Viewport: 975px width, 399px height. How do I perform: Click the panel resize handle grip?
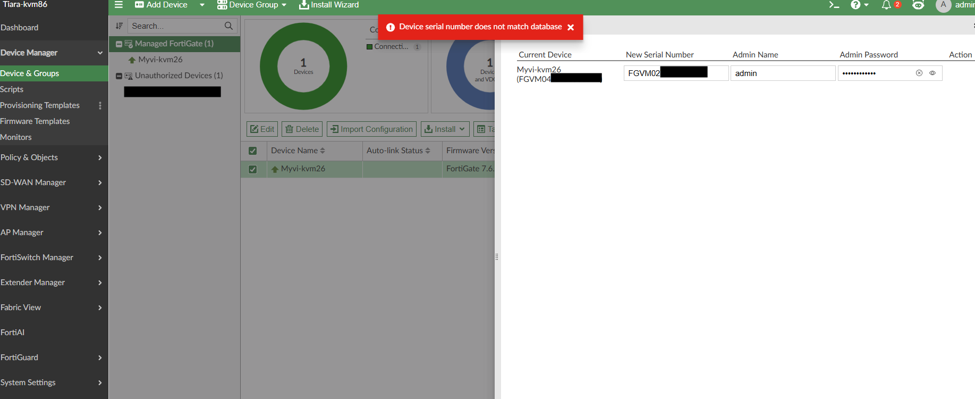coord(497,257)
